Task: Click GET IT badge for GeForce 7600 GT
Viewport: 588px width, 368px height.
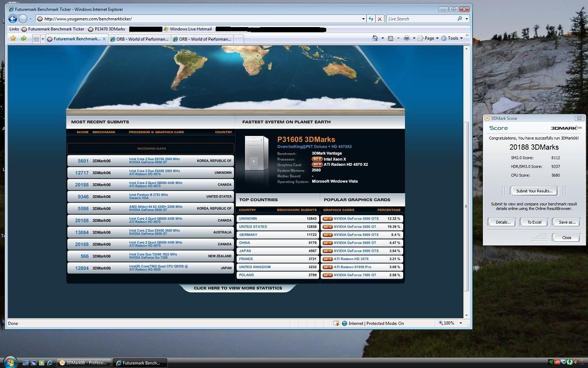Action: (x=328, y=275)
